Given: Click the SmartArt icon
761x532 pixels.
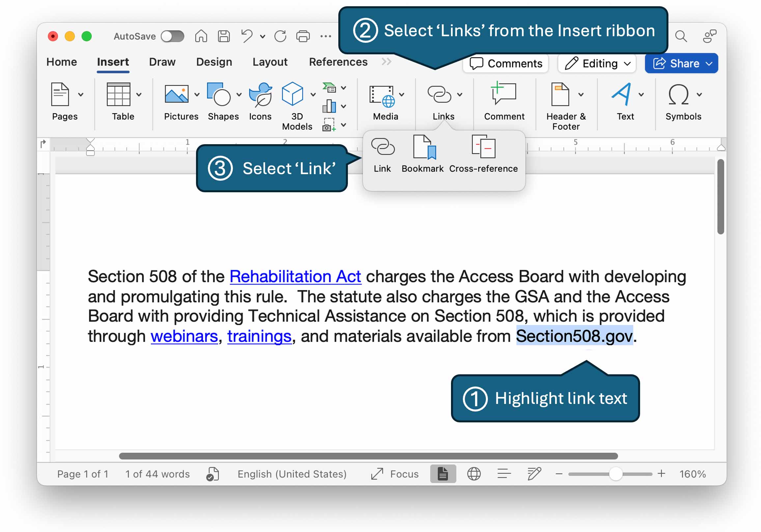Looking at the screenshot, I should click(329, 88).
